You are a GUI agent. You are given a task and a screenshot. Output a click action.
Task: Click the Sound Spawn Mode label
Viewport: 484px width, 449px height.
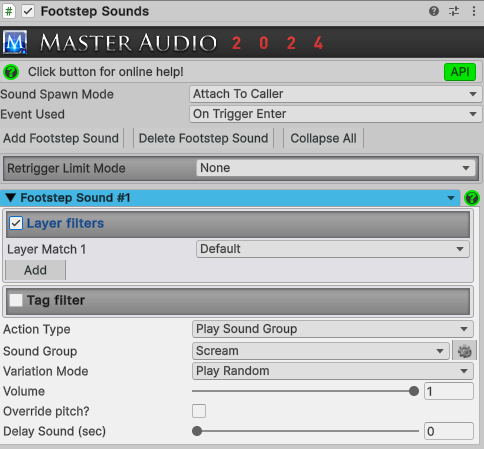(57, 94)
